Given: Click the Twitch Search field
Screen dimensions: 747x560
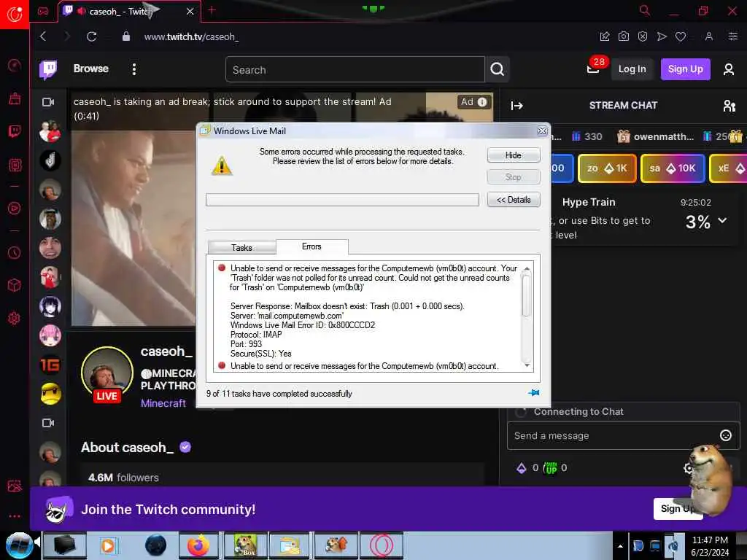Looking at the screenshot, I should pos(355,69).
